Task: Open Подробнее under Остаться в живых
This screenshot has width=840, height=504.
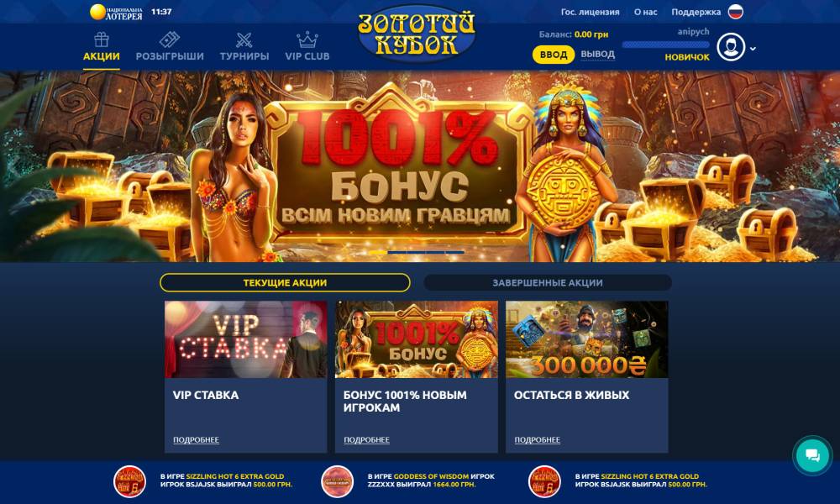Action: tap(538, 439)
